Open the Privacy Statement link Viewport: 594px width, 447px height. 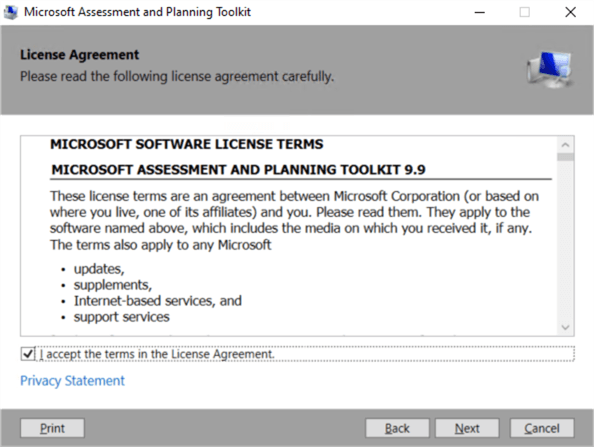[x=72, y=381]
